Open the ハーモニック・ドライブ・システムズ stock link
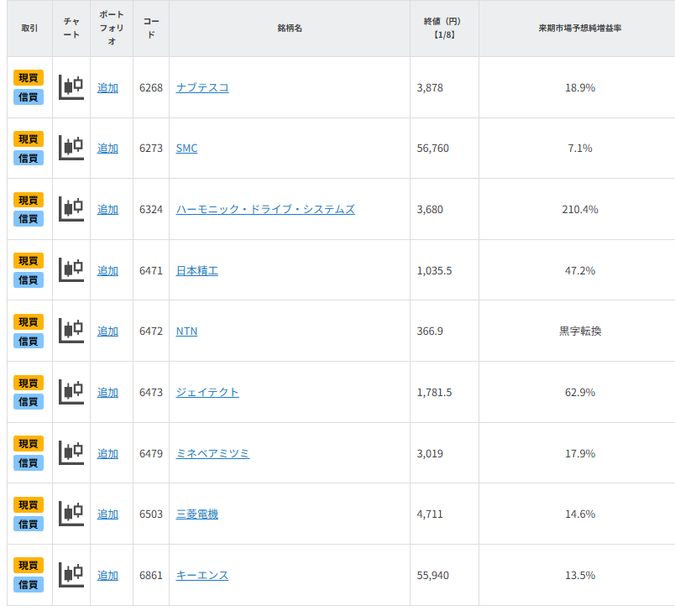Screen dimensions: 675x616 coord(265,209)
